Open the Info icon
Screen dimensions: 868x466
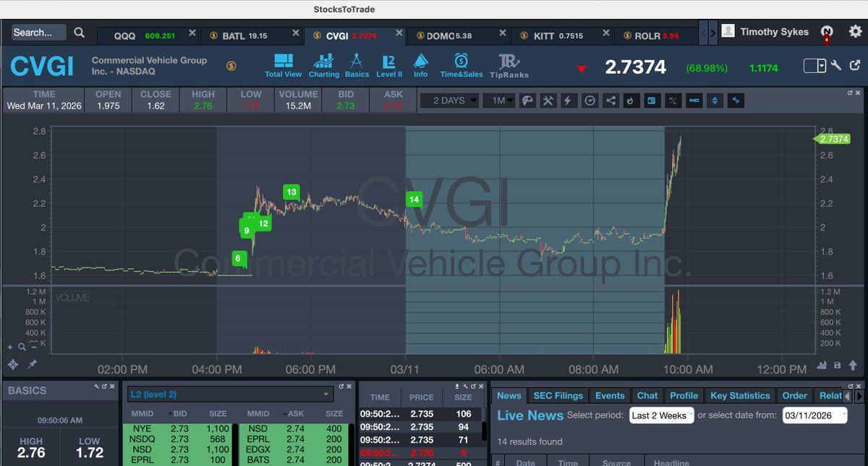421,65
